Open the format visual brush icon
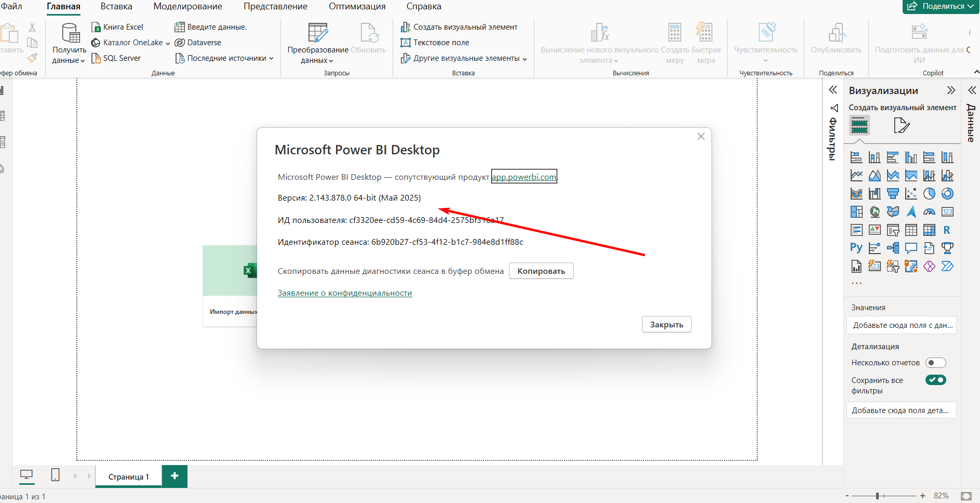This screenshot has height=503, width=980. (x=902, y=125)
